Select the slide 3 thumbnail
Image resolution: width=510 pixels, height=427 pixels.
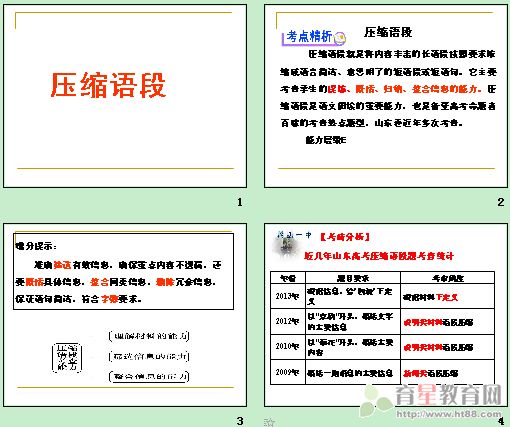pyautogui.click(x=125, y=315)
